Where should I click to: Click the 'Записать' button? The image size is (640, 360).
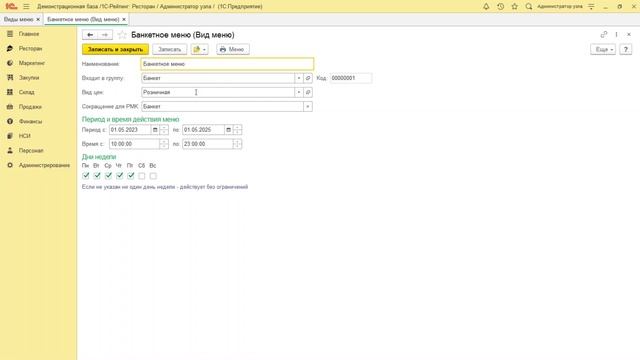pos(169,49)
